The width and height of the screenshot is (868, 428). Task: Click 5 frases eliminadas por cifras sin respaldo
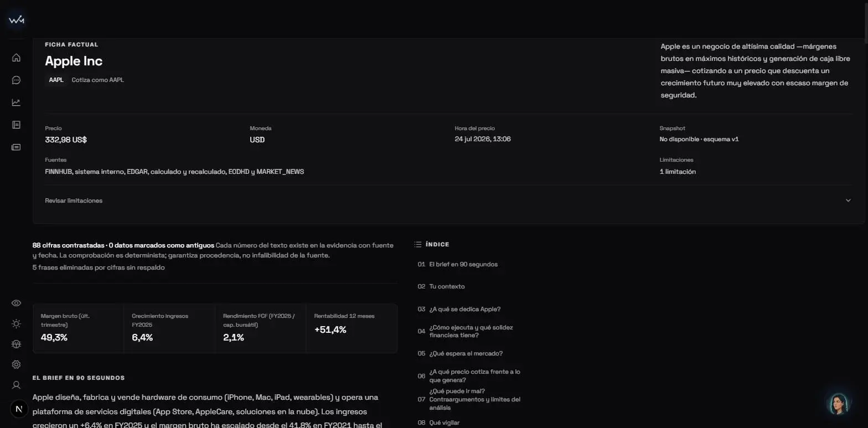(x=99, y=267)
